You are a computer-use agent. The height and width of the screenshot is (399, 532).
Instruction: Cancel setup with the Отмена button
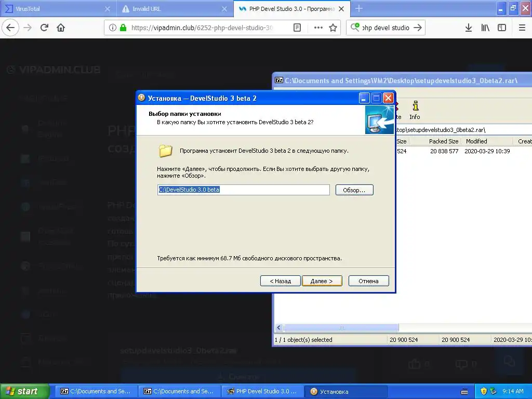coord(368,281)
